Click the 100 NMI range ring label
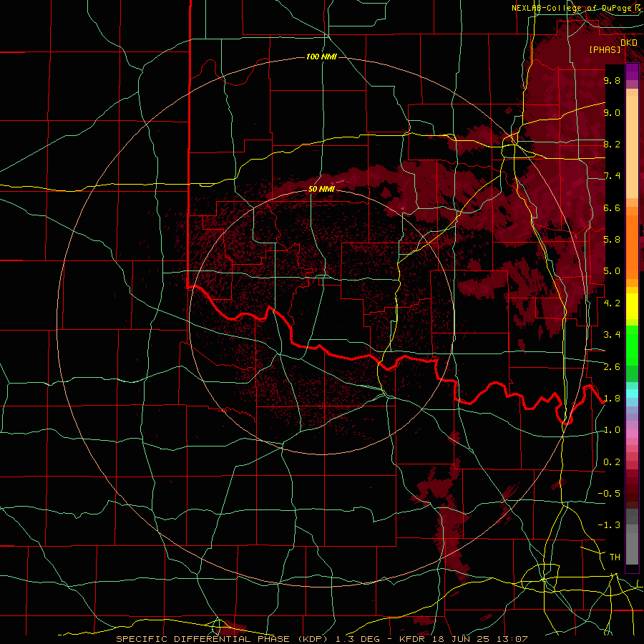The width and height of the screenshot is (644, 644). [x=321, y=57]
